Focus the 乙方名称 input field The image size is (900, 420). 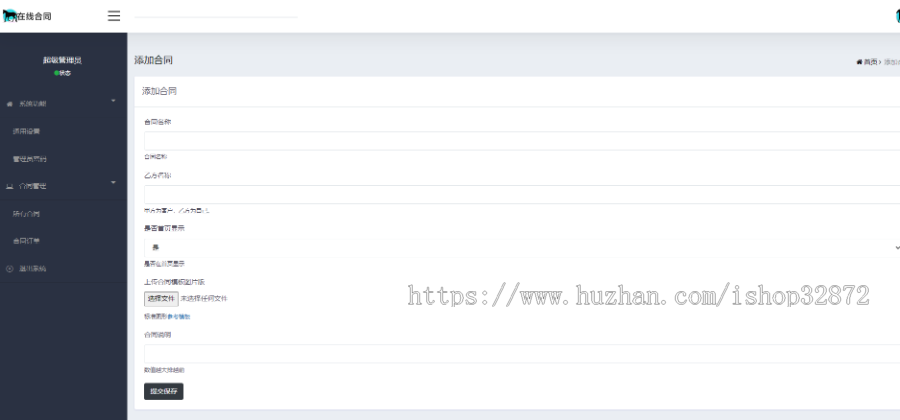(x=522, y=195)
